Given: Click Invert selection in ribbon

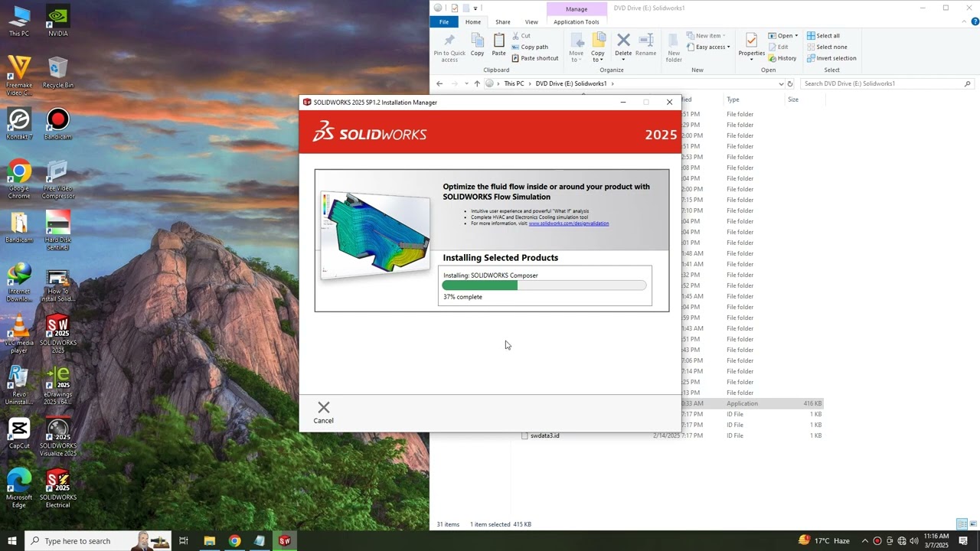Looking at the screenshot, I should pos(831,58).
